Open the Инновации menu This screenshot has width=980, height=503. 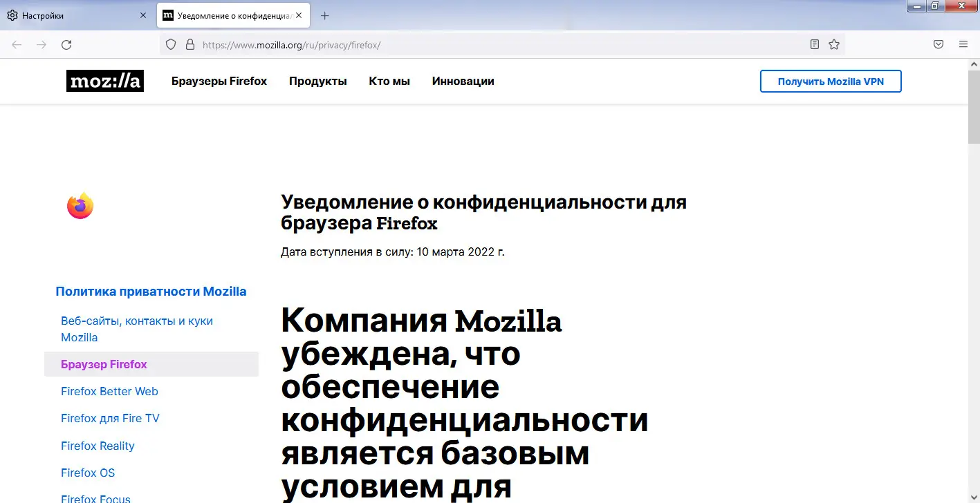[x=463, y=82]
